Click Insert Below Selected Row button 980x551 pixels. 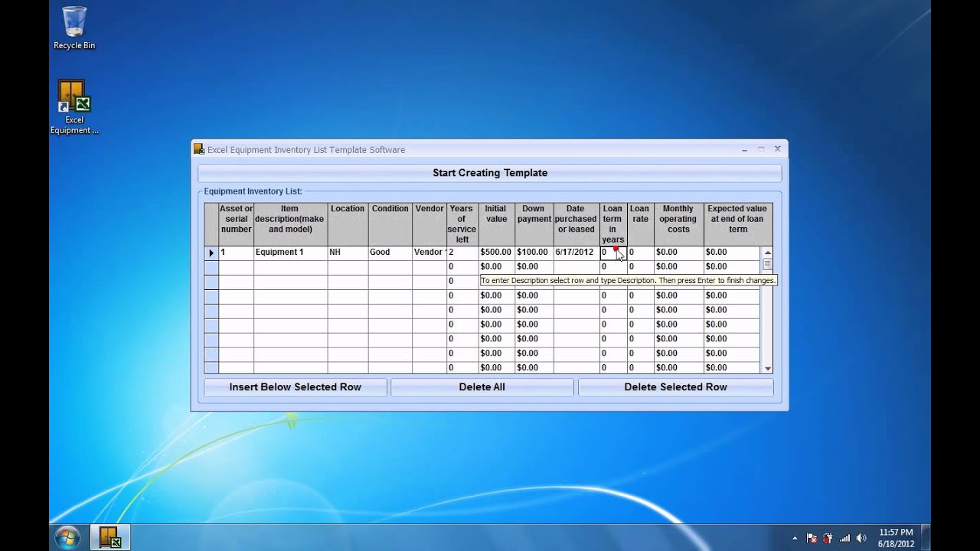tap(296, 387)
